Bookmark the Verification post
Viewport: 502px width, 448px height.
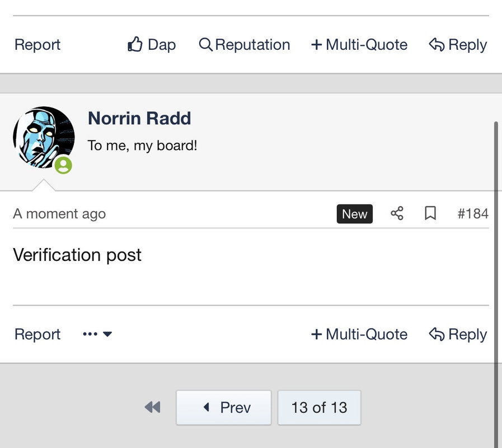pos(430,213)
